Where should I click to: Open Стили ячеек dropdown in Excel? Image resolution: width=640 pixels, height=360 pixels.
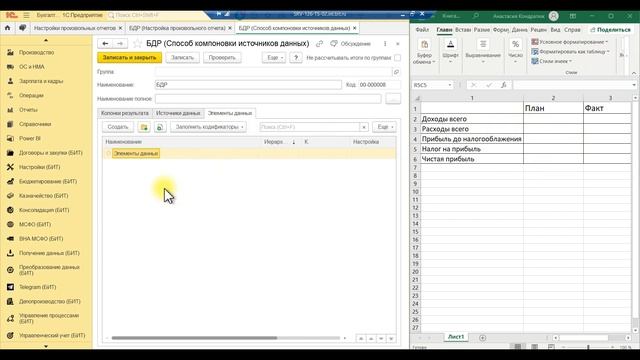tap(551, 61)
